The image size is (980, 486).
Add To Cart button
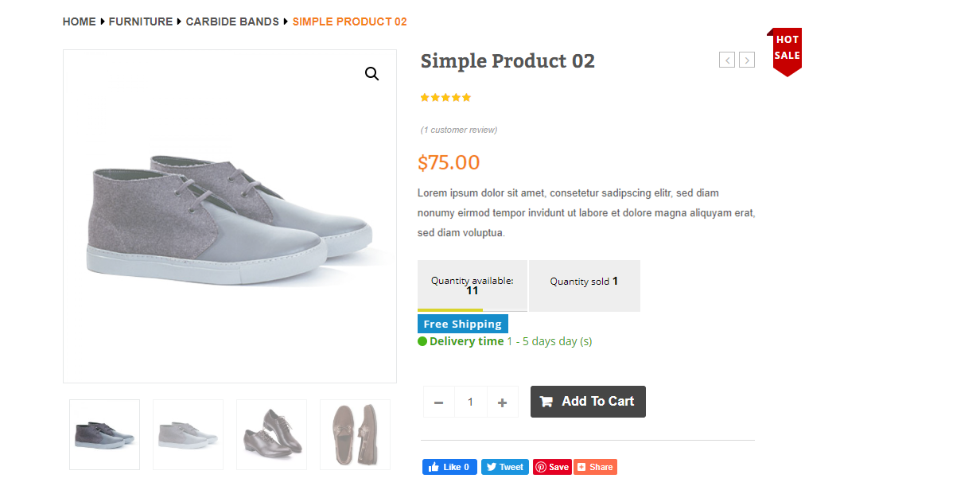click(588, 402)
